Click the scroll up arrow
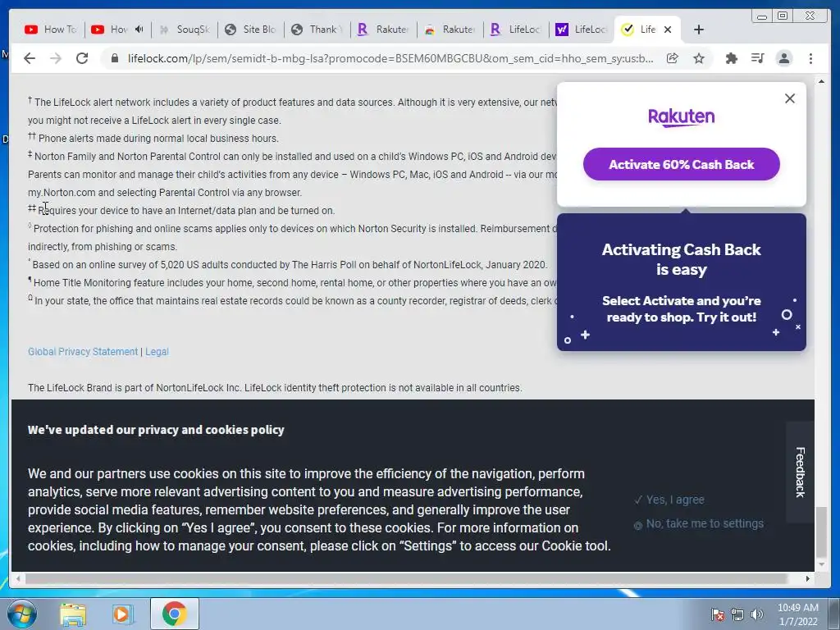The image size is (840, 630). (x=821, y=81)
